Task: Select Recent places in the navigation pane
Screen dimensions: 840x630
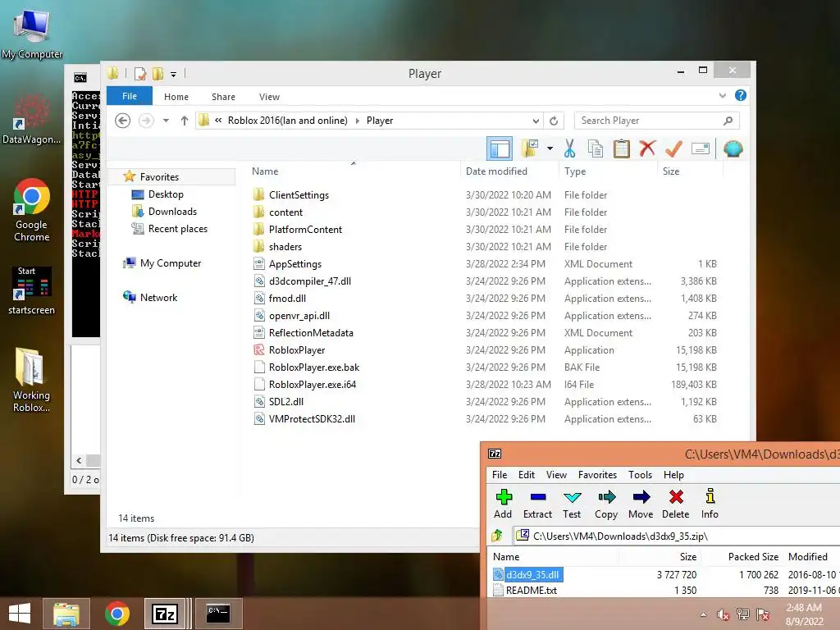Action: tap(178, 229)
